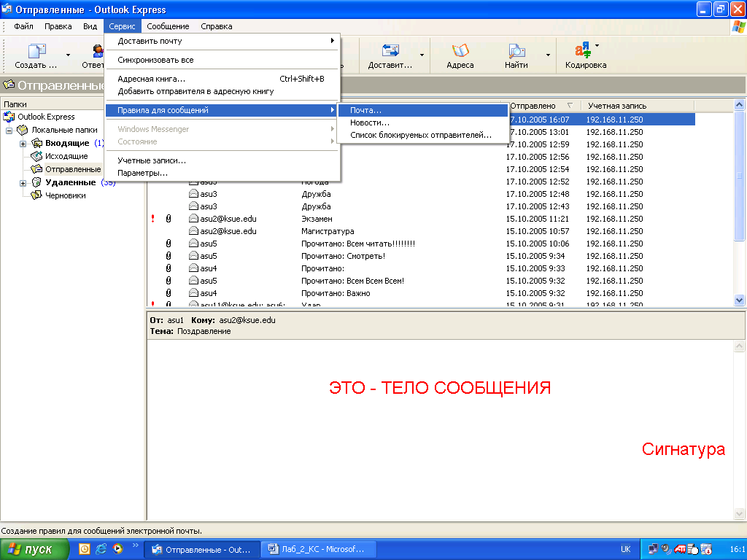Click envelope icon of Магистратура message

point(193,231)
